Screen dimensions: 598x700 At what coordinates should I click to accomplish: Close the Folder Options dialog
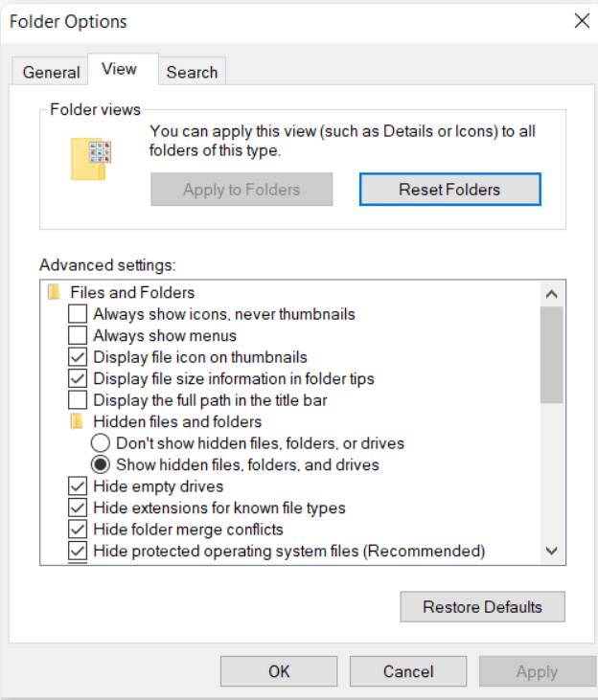[582, 20]
